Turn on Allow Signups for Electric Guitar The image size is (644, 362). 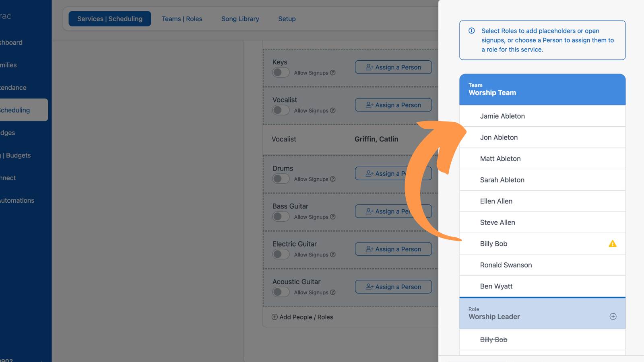click(x=281, y=254)
